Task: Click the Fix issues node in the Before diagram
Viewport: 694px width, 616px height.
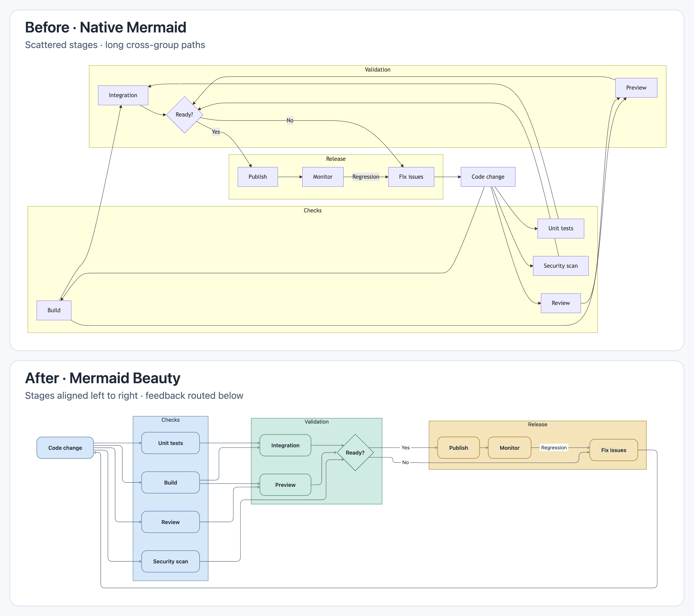Action: click(x=411, y=177)
